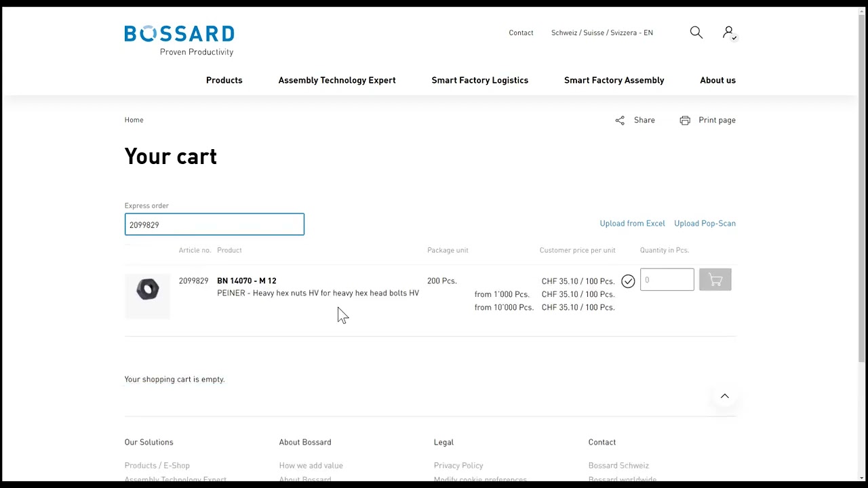The width and height of the screenshot is (868, 488).
Task: Click the scroll-to-top arrow button
Action: pos(725,396)
